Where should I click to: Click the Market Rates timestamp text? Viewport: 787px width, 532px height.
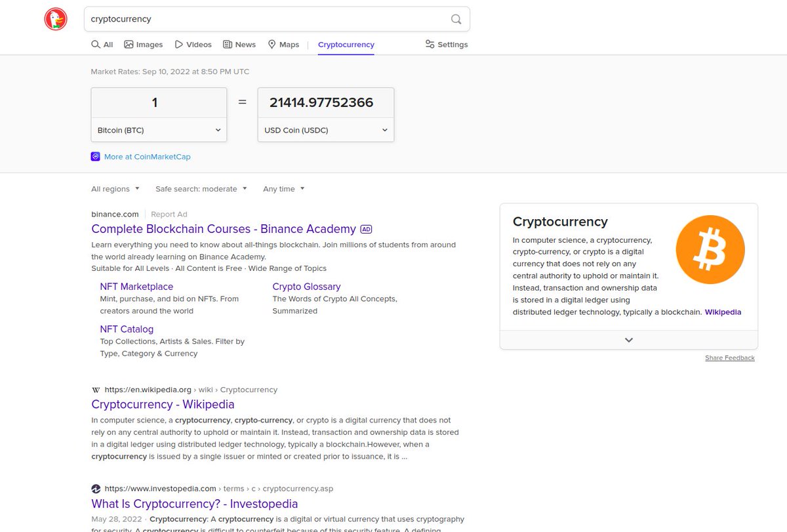(170, 72)
